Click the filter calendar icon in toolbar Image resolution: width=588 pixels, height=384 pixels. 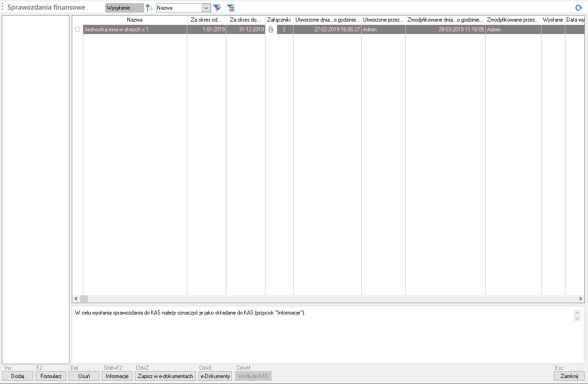tap(231, 8)
